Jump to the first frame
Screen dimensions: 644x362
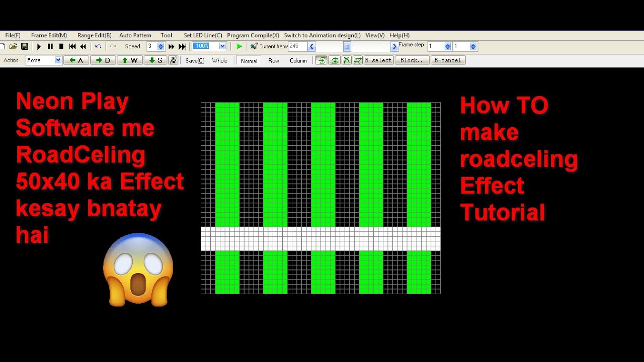pyautogui.click(x=72, y=46)
